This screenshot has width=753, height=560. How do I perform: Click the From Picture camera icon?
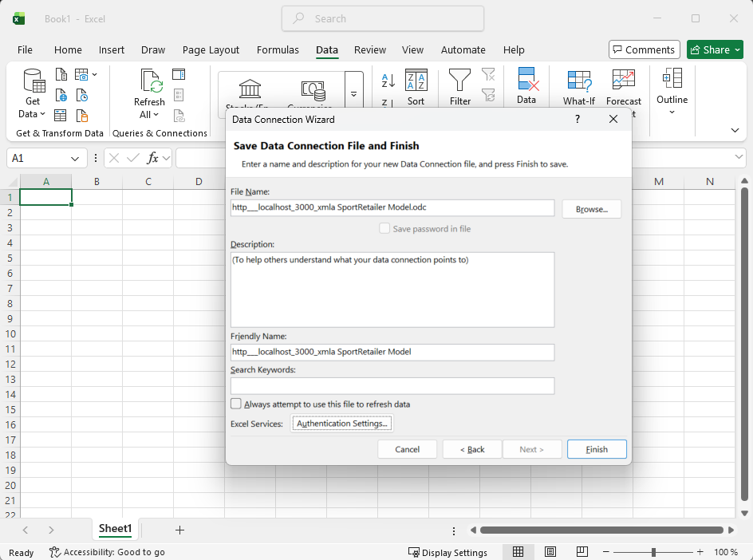point(81,74)
